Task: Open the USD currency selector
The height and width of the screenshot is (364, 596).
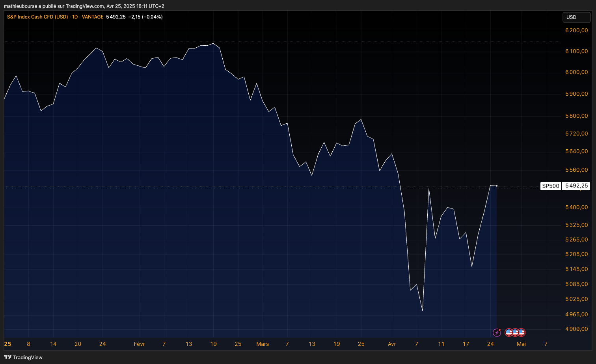Action: [x=576, y=17]
